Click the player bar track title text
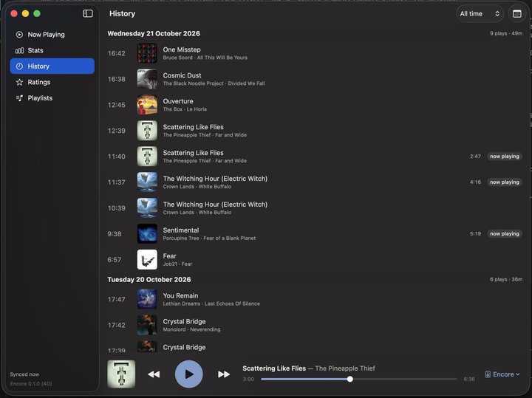This screenshot has height=398, width=532. (274, 368)
